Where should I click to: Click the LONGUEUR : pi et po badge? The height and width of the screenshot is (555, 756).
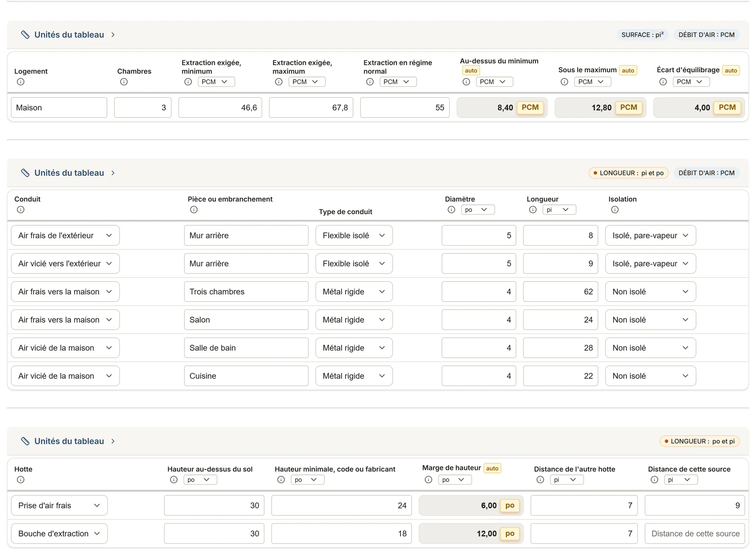coord(628,173)
